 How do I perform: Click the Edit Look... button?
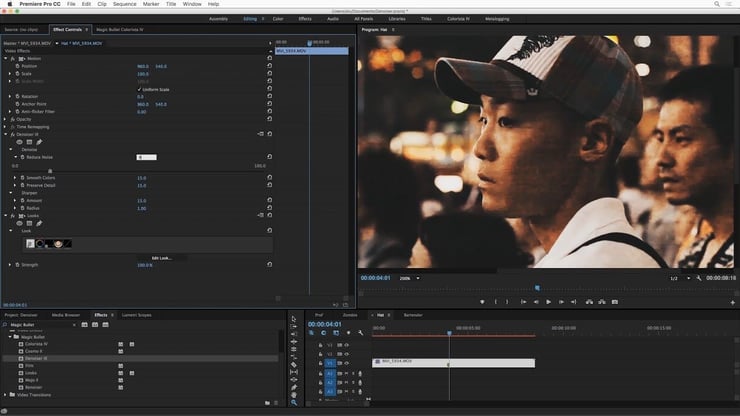pos(161,257)
